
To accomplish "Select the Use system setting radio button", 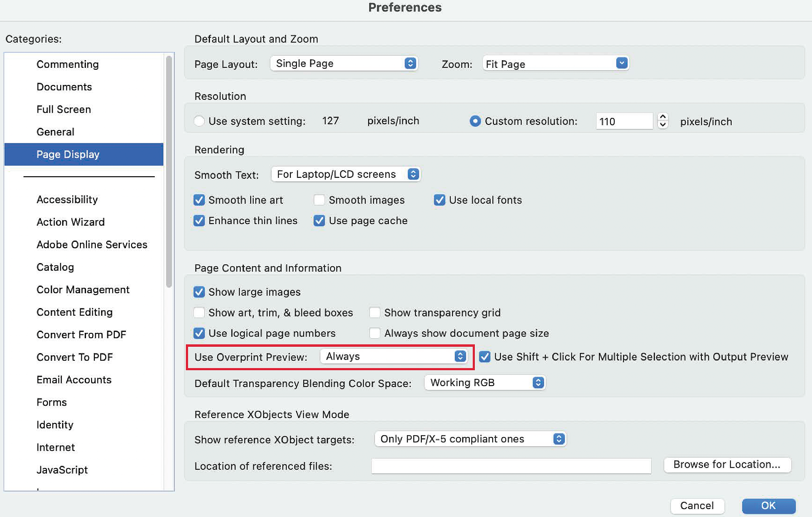I will pos(199,121).
